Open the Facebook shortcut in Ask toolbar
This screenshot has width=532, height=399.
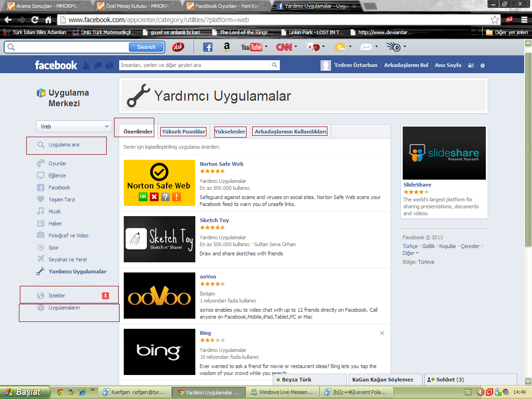208,47
